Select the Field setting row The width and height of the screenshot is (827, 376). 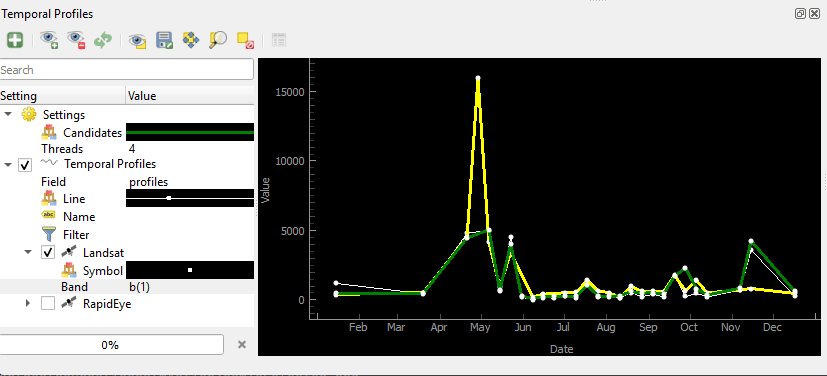(127, 182)
